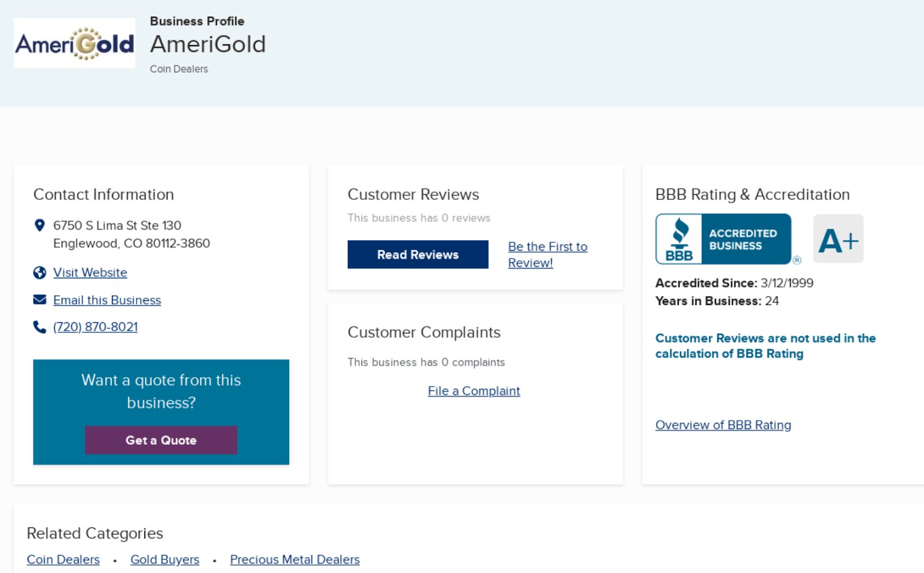Viewport: 924px width, 573px height.
Task: Click the Related Categories heading
Action: (95, 533)
